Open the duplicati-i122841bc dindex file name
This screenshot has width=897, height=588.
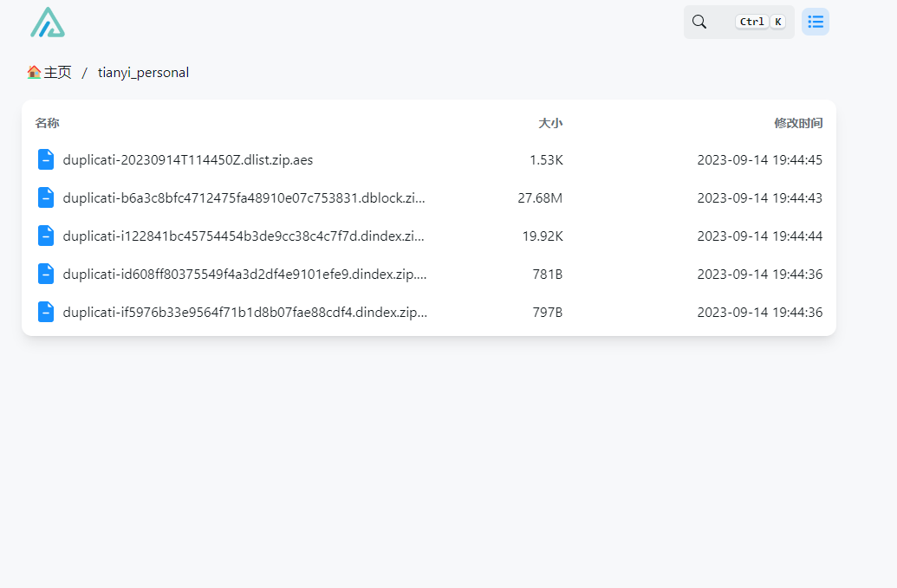(x=244, y=236)
